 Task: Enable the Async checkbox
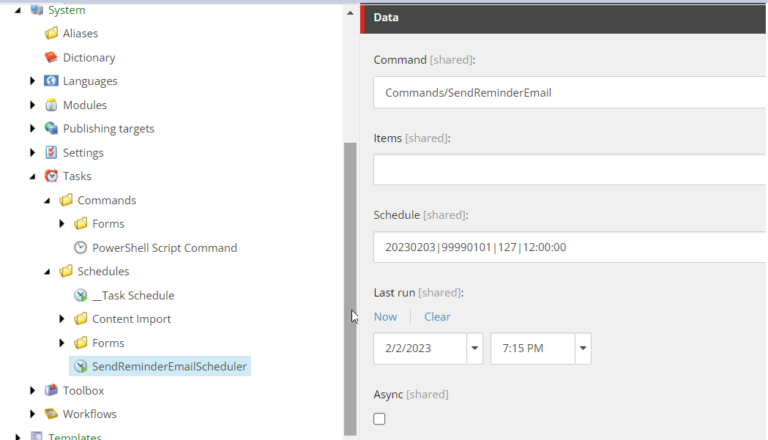[379, 419]
